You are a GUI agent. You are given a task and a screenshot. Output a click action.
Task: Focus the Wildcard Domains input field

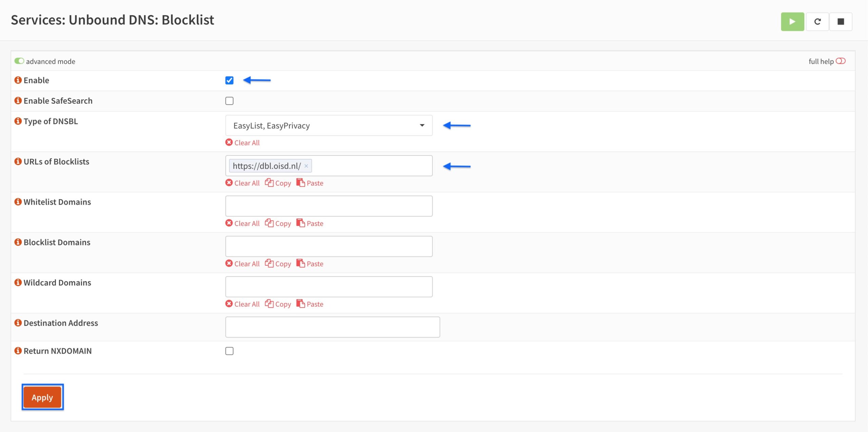click(329, 287)
